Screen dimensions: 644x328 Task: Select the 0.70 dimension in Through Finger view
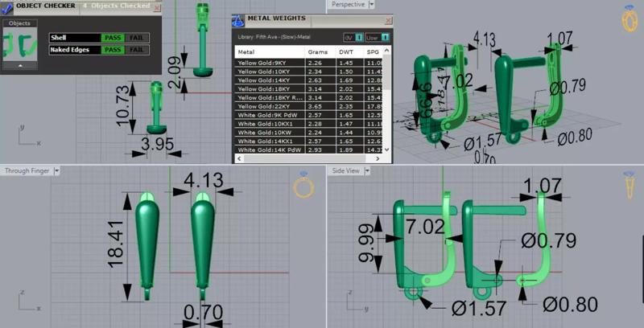204,313
